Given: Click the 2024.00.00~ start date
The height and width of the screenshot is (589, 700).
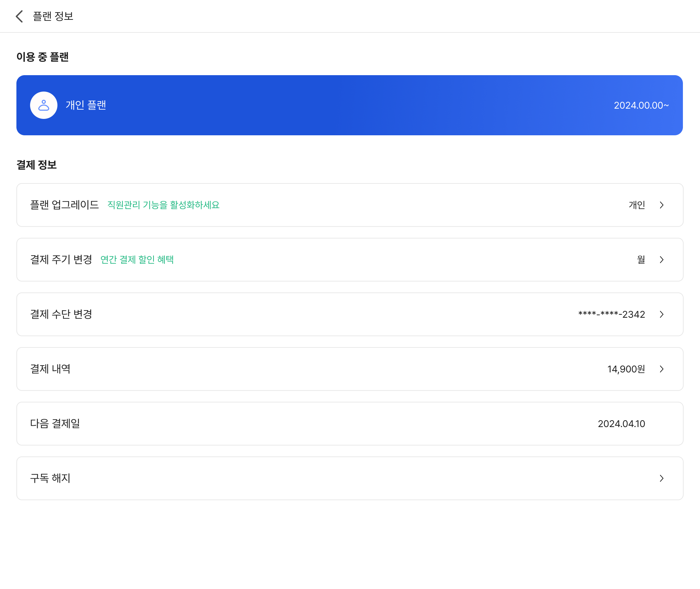Looking at the screenshot, I should [x=641, y=105].
